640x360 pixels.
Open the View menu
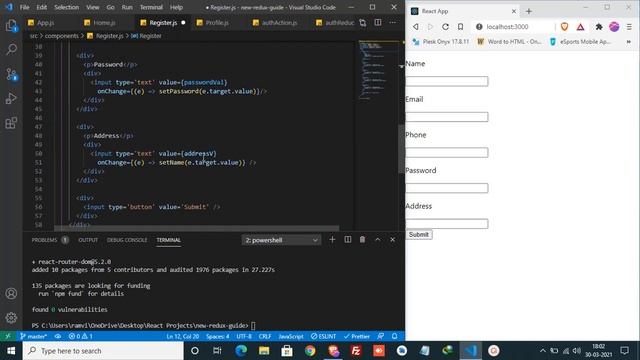point(93,7)
